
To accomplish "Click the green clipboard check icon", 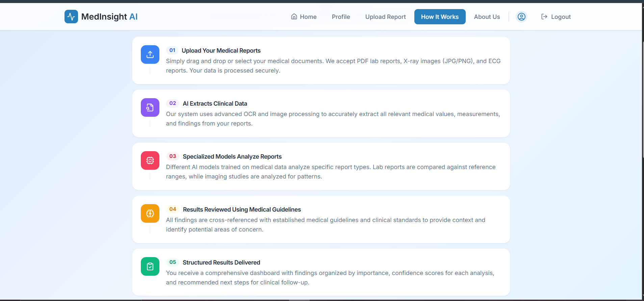I will point(150,267).
